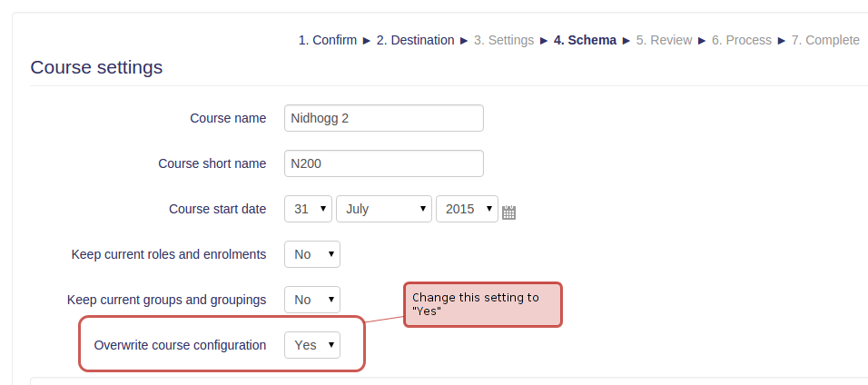Select the 6. Process step
The image size is (868, 385).
(741, 41)
